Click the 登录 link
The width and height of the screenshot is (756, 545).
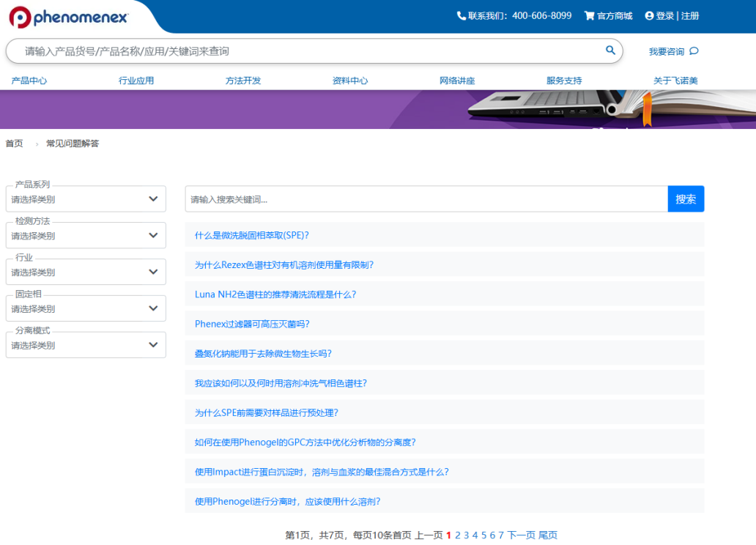click(665, 16)
